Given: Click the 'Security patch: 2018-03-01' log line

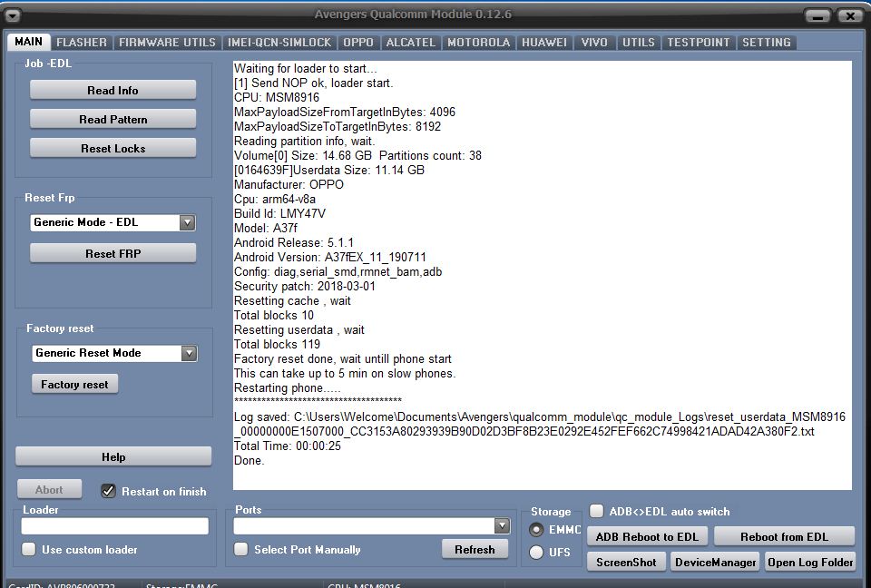Looking at the screenshot, I should [x=305, y=286].
